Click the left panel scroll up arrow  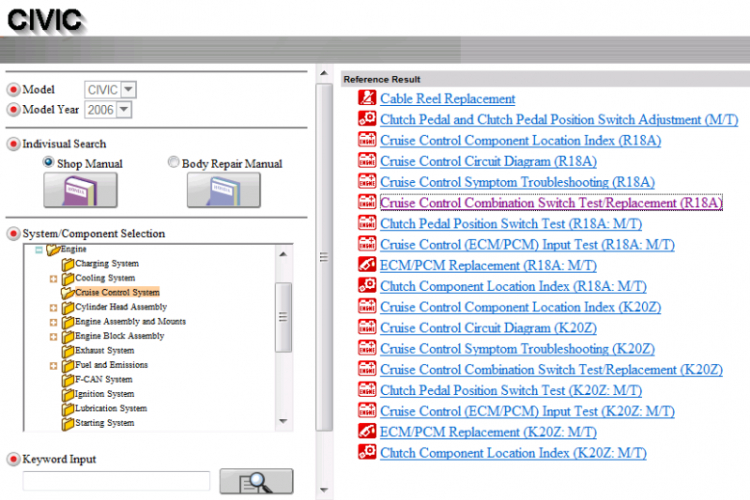324,73
